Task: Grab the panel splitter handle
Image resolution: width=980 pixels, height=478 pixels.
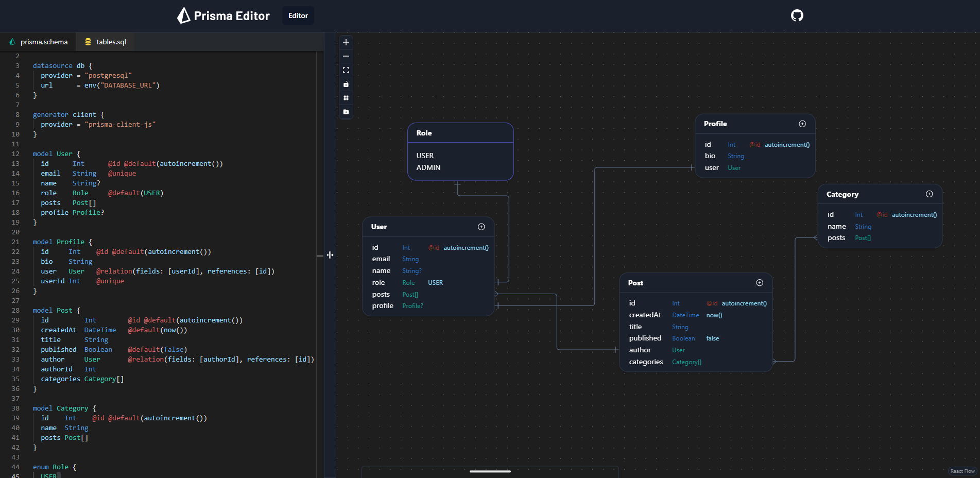Action: tap(330, 255)
